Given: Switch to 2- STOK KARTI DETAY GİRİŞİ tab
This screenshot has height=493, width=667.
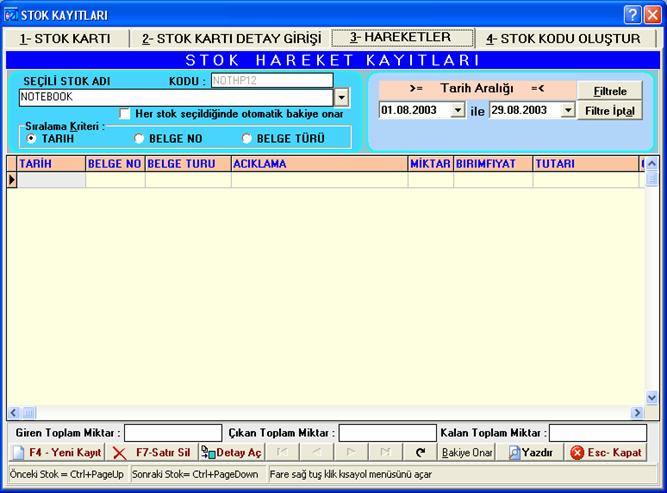Looking at the screenshot, I should 231,39.
